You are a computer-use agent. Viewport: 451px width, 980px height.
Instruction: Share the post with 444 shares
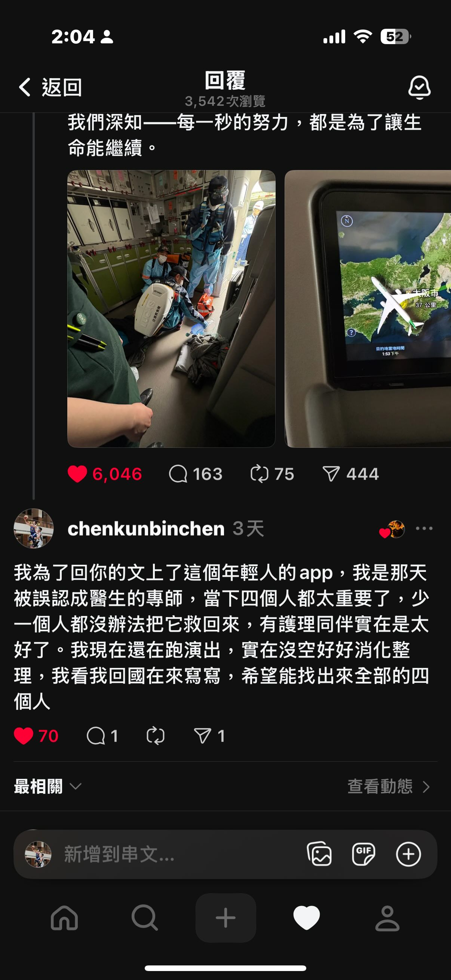point(350,474)
